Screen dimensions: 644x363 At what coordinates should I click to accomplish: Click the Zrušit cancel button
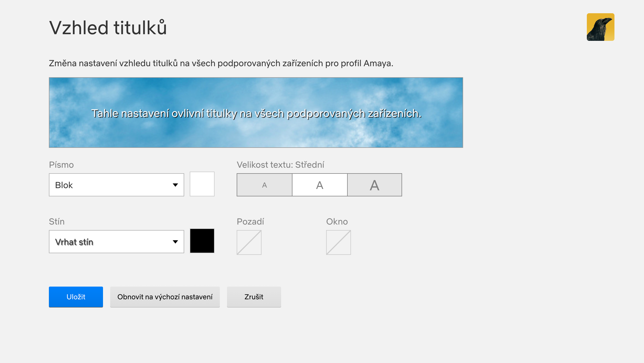pos(254,297)
